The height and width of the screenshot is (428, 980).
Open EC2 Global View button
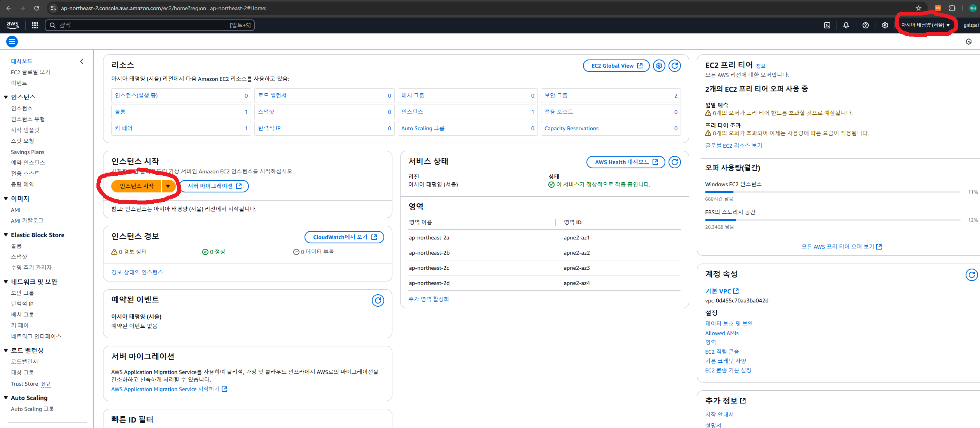[616, 66]
